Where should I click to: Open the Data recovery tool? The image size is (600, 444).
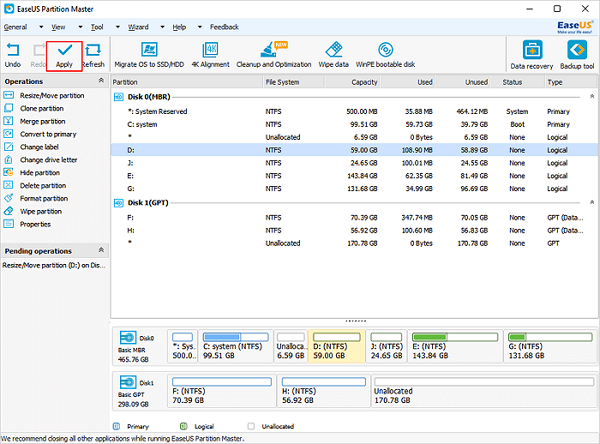(532, 56)
